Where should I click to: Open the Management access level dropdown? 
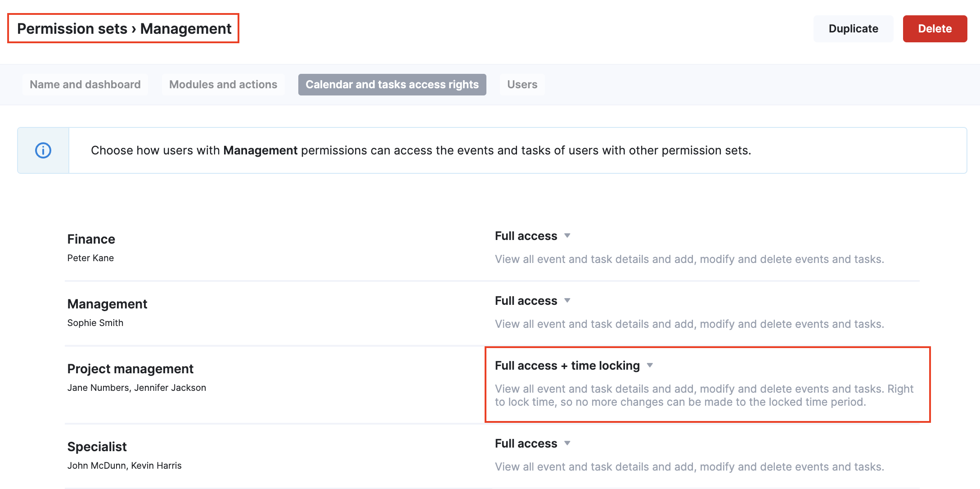click(533, 301)
